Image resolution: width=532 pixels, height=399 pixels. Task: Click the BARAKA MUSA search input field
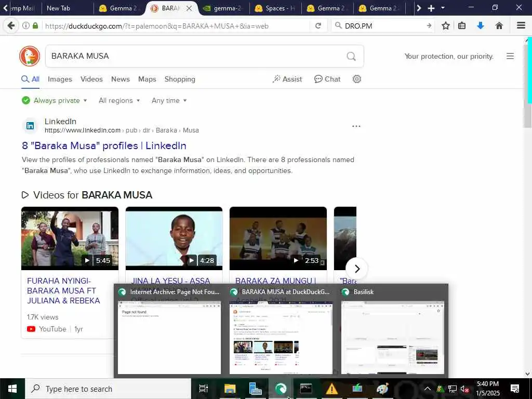pyautogui.click(x=197, y=56)
